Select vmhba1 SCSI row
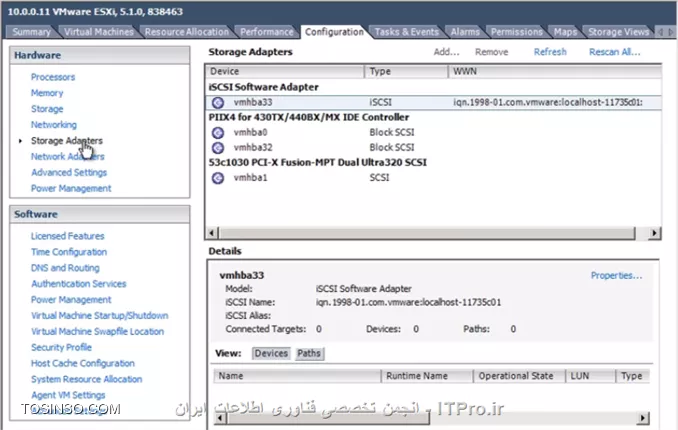The height and width of the screenshot is (430, 678). click(x=434, y=178)
